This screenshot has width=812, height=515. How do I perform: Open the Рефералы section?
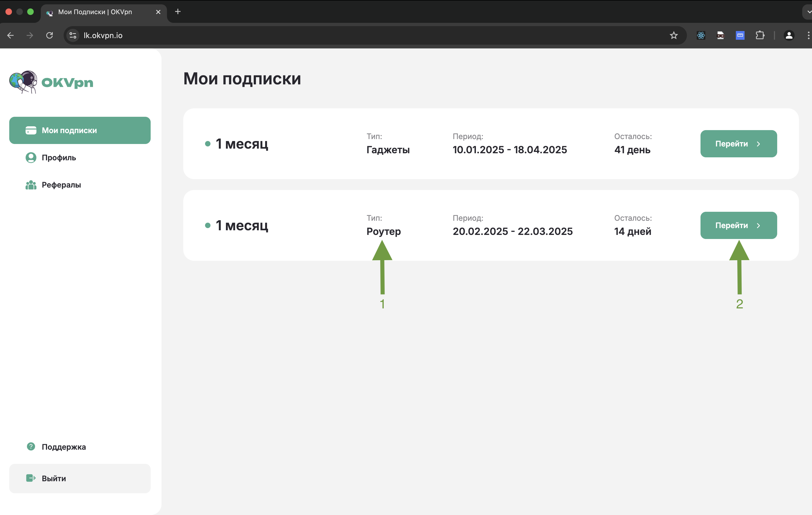[61, 185]
